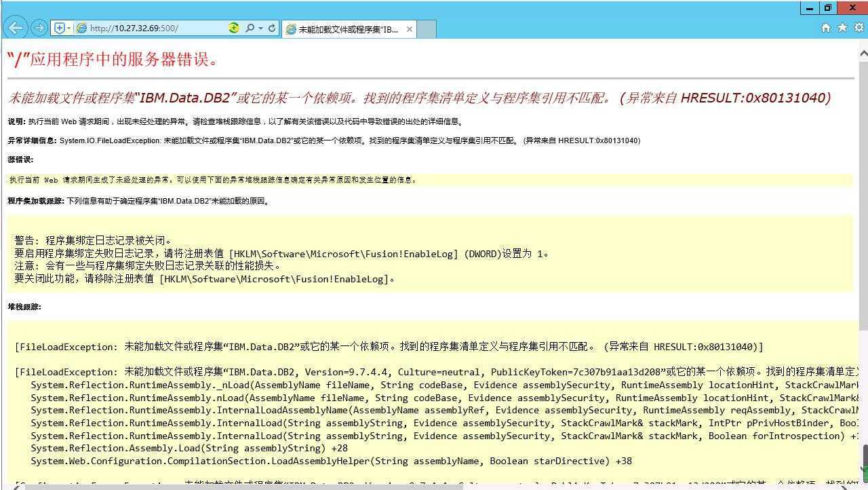Click the italic error line ending HRESULT:0x80131040)
This screenshot has width=868, height=490.
419,98
